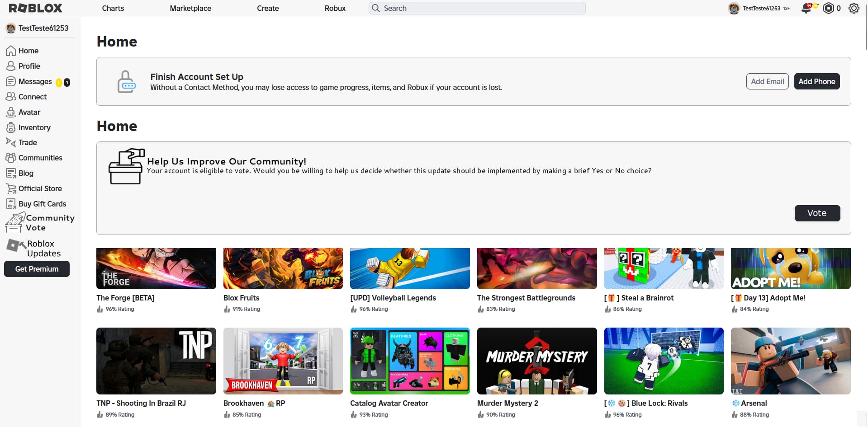
Task: Click the Profile icon in the sidebar
Action: tap(11, 66)
